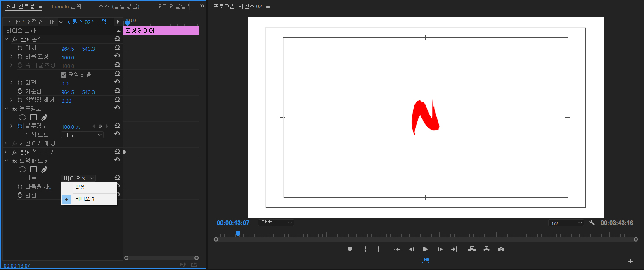
Task: Open the 마스터 조정 레이어 clip dropdown
Action: [61, 22]
